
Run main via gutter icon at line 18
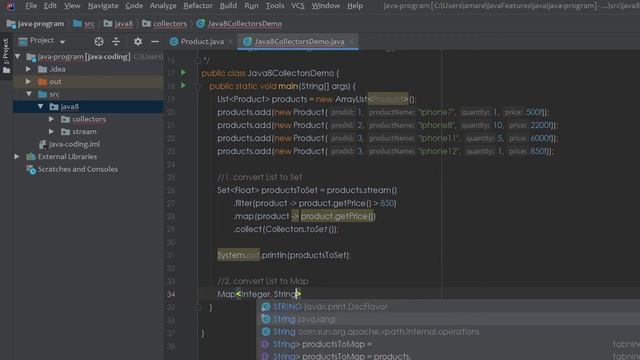click(184, 86)
